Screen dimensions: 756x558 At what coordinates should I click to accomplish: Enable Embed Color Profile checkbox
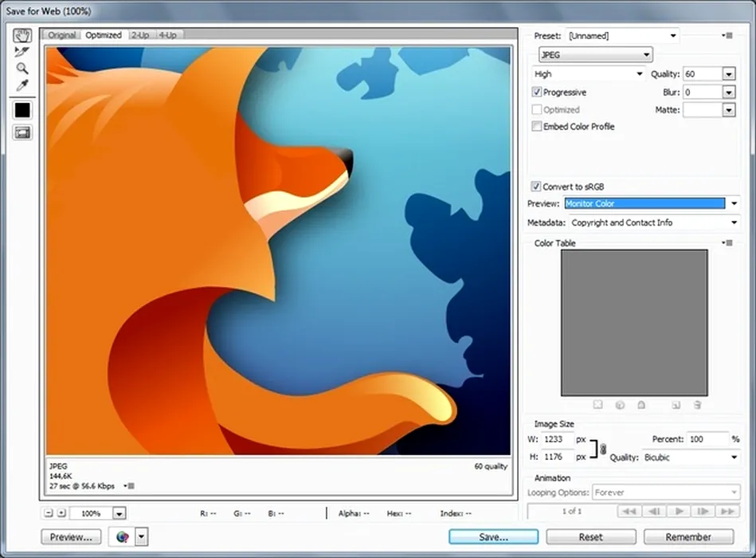click(537, 127)
